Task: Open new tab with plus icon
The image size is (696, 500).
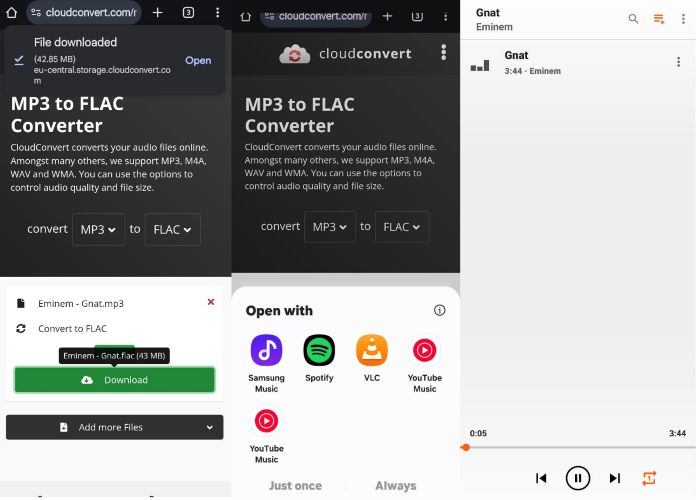Action: 157,13
